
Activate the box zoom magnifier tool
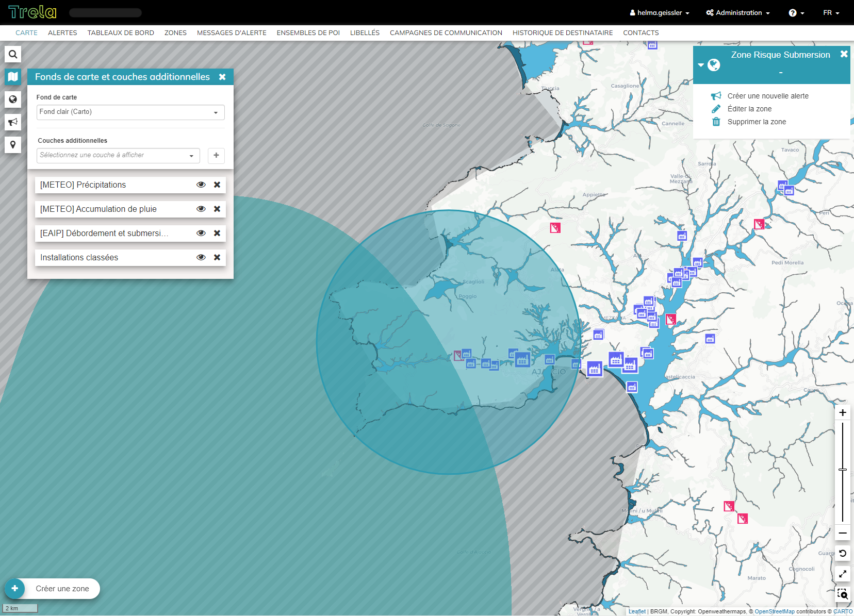click(843, 594)
